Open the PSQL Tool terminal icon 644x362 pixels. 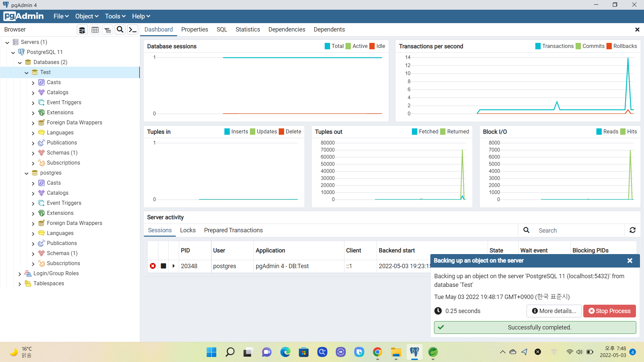(132, 29)
